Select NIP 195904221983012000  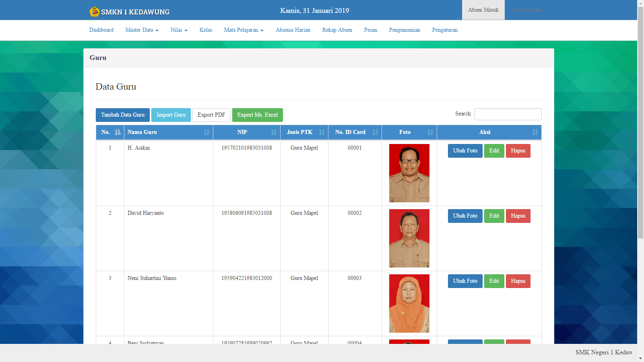pos(247,278)
